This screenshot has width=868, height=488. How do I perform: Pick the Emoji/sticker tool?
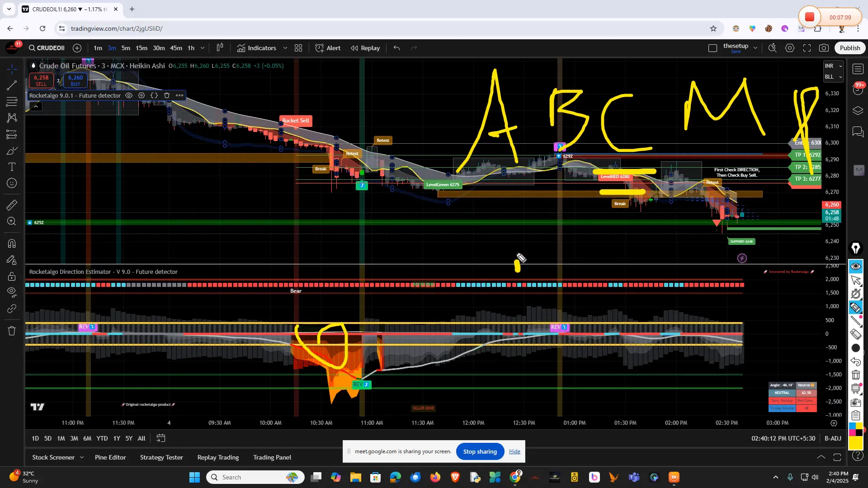[12, 183]
